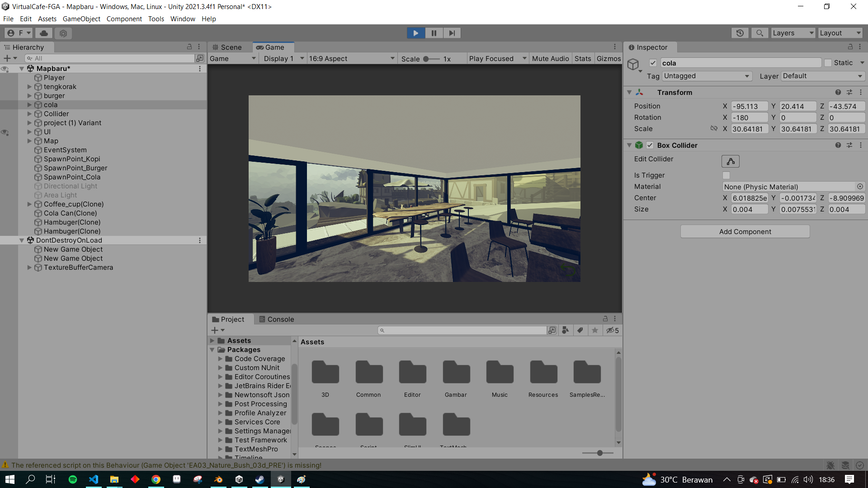Click the Add Component button
This screenshot has width=868, height=488.
pos(745,231)
